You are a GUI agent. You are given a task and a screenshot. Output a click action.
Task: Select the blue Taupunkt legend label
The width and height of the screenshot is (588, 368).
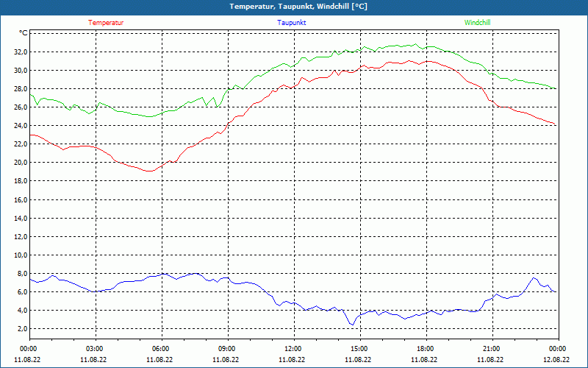click(x=291, y=23)
